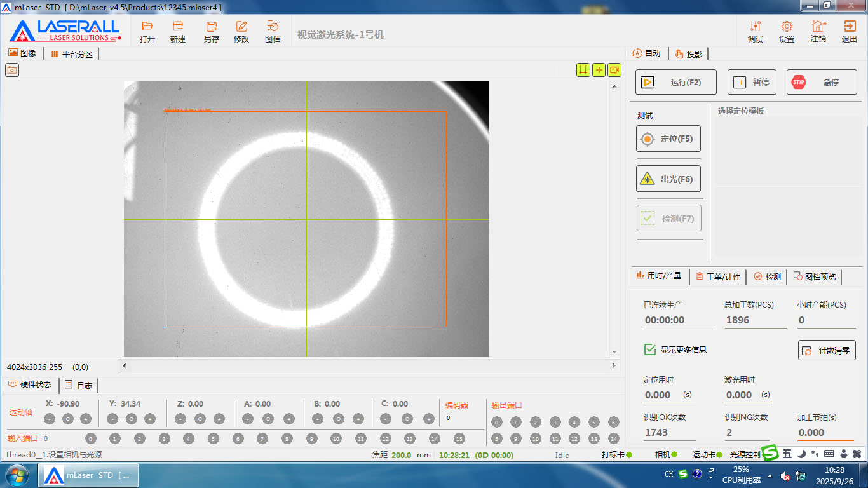Click the yellow video camera icon
Image resolution: width=868 pixels, height=488 pixels.
click(x=614, y=70)
